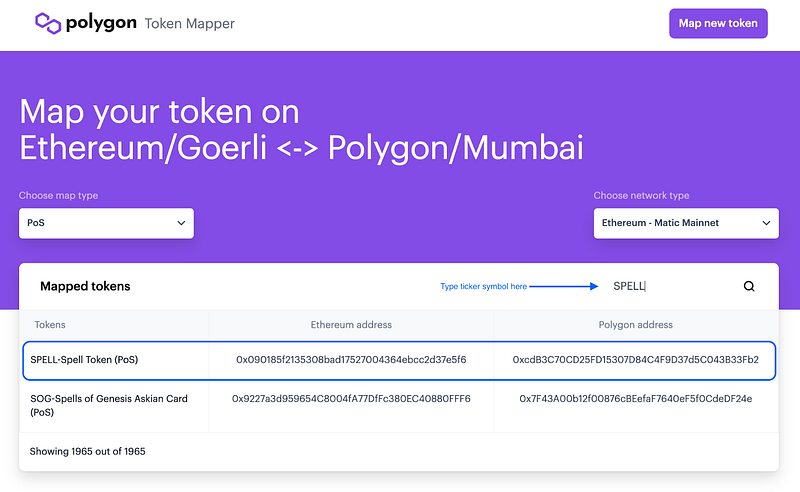Screen dimensions: 800x492
Task: Select the SPELL-Spell Token (PoS) row
Action: [399, 360]
